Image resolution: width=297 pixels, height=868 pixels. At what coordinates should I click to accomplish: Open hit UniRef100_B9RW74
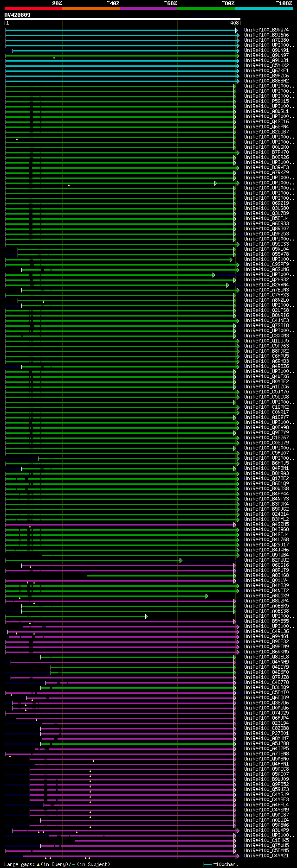pyautogui.click(x=266, y=30)
